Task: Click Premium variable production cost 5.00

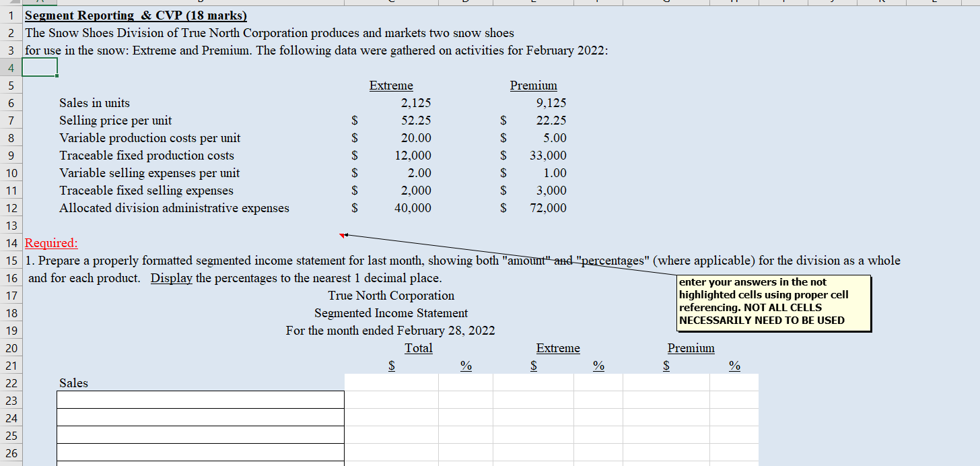Action: click(x=555, y=138)
